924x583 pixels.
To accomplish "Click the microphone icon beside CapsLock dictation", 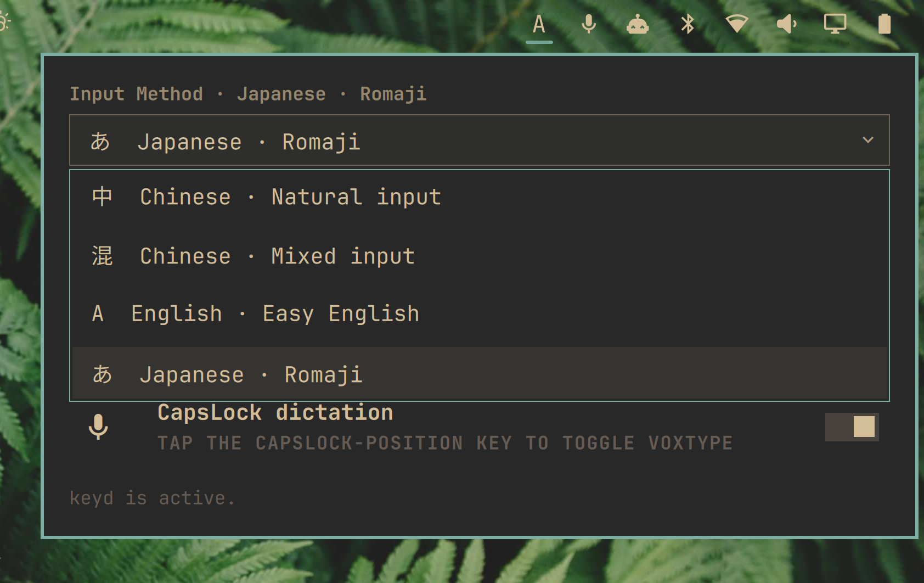I will point(98,427).
